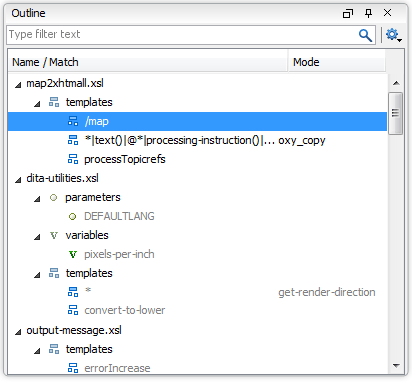Click variable icon beside pixels-per-inch
The image size is (412, 382).
point(73,254)
